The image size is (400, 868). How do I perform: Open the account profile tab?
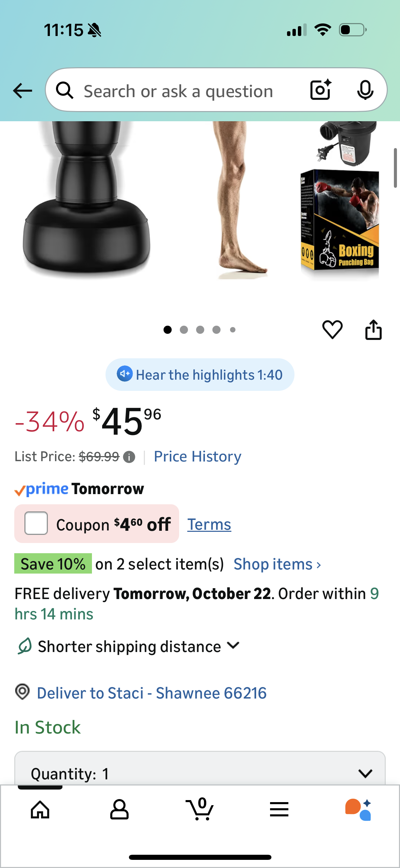[119, 810]
